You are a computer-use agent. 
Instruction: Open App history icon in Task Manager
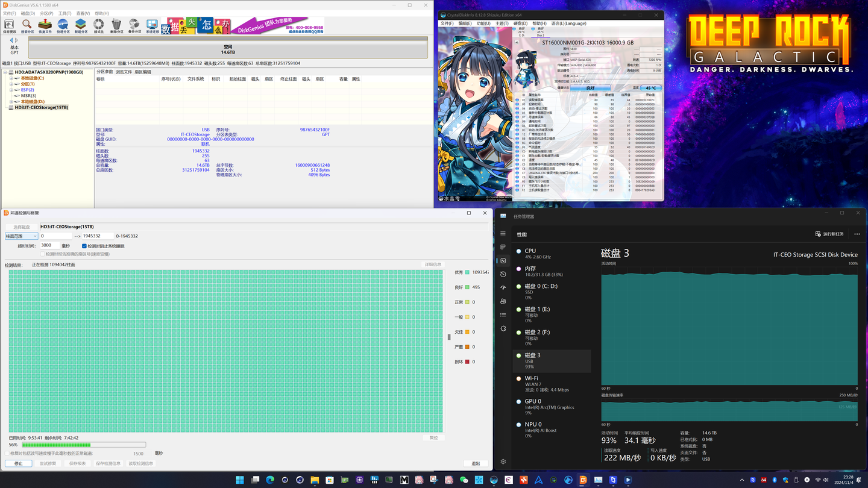503,274
